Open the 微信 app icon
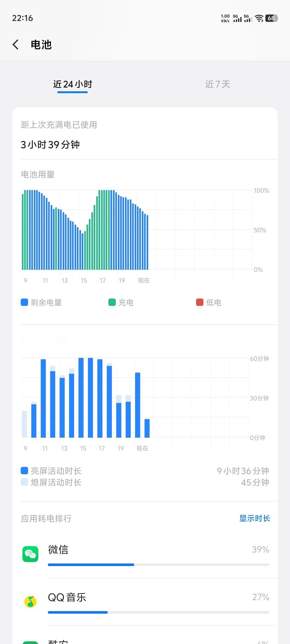The height and width of the screenshot is (644, 290). click(x=30, y=554)
